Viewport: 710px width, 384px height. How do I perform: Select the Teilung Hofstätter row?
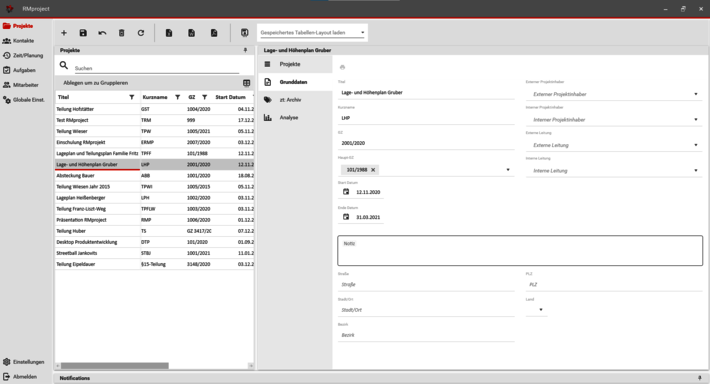[x=154, y=109]
